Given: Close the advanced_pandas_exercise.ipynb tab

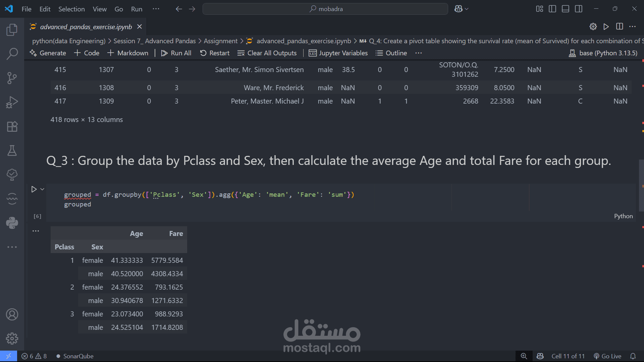Looking at the screenshot, I should pyautogui.click(x=140, y=27).
